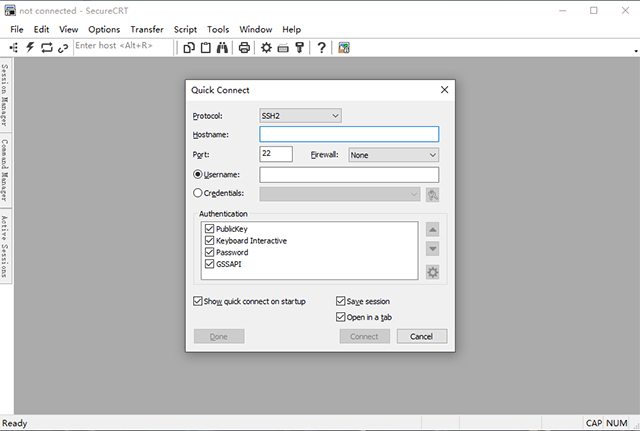The height and width of the screenshot is (431, 640).
Task: Open the Script menu
Action: tap(185, 29)
